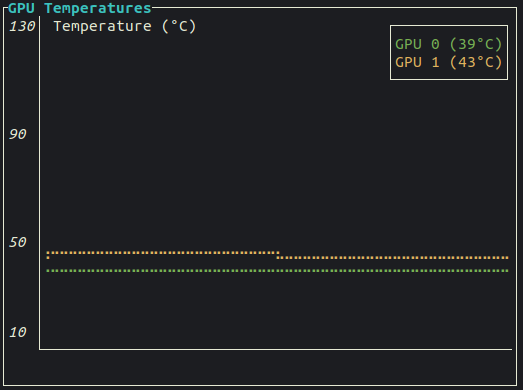Select the Temperature (°C) chart label
The image size is (523, 390).
click(x=125, y=26)
